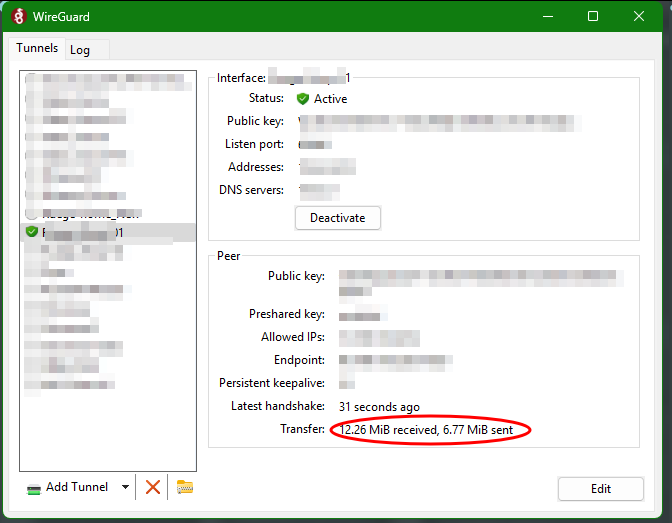This screenshot has height=523, width=672.
Task: Deactivate the active tunnel
Action: (337, 218)
